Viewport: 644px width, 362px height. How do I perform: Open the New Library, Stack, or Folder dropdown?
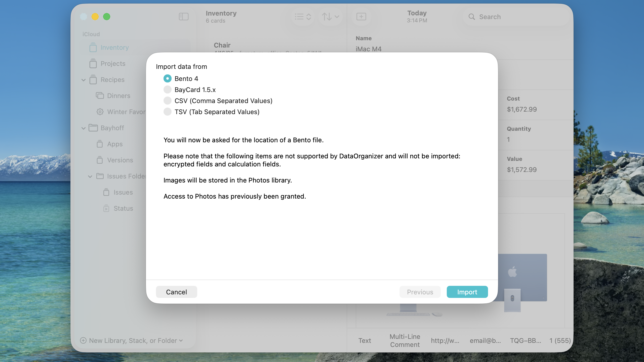click(x=133, y=340)
